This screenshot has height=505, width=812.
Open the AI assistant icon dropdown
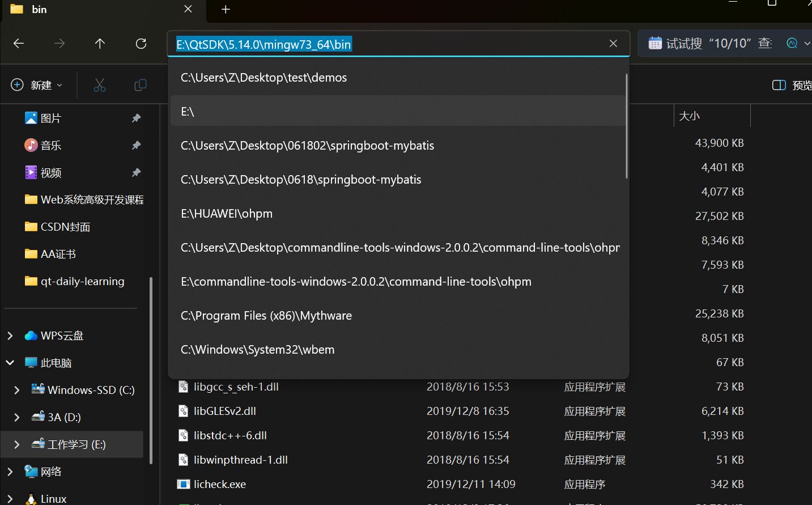coord(798,44)
